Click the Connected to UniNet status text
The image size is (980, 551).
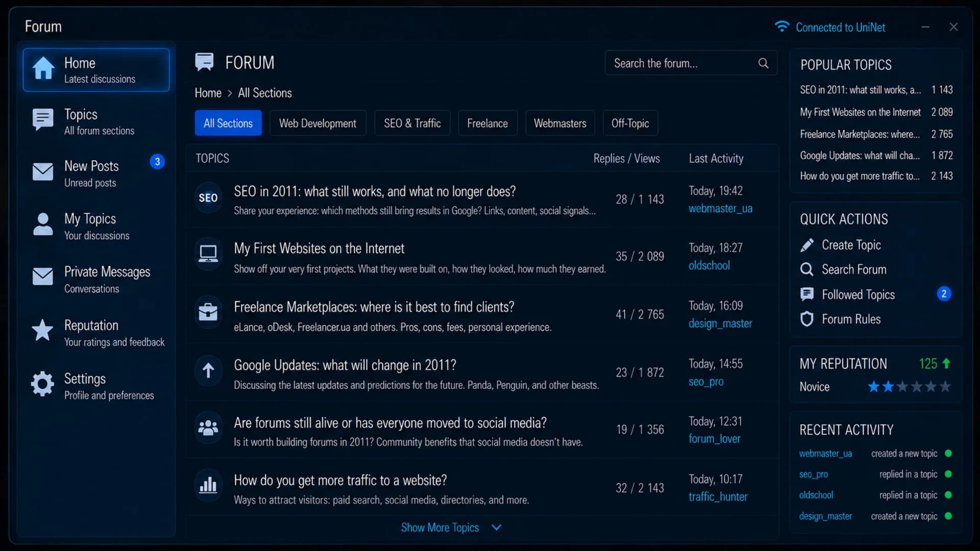click(x=841, y=28)
